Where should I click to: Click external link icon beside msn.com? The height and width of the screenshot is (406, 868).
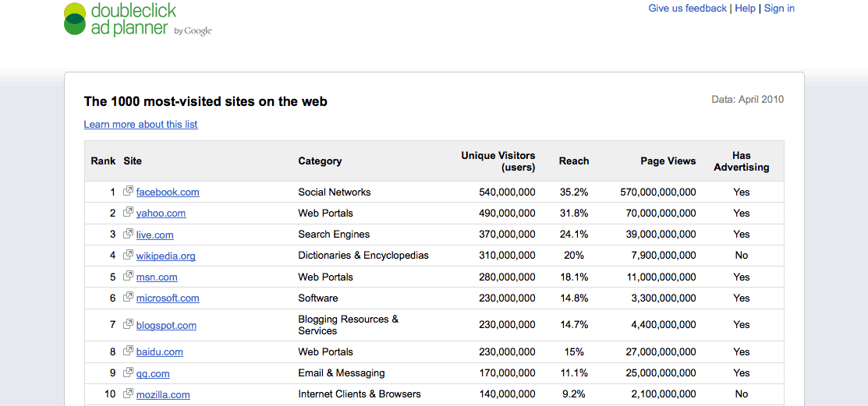coord(128,277)
